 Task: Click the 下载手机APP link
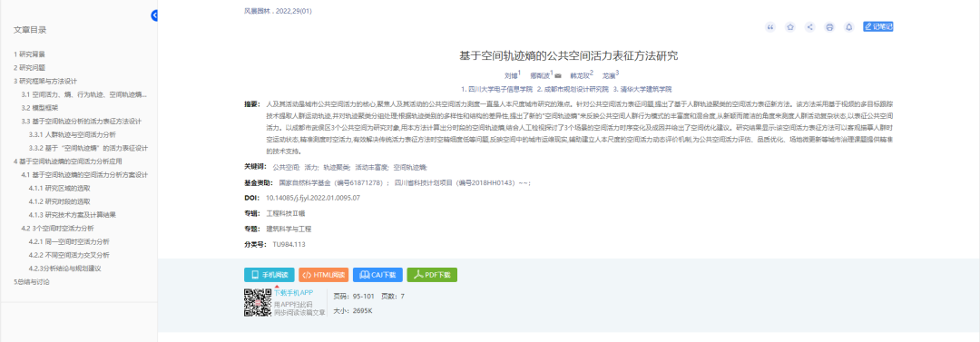tap(293, 293)
